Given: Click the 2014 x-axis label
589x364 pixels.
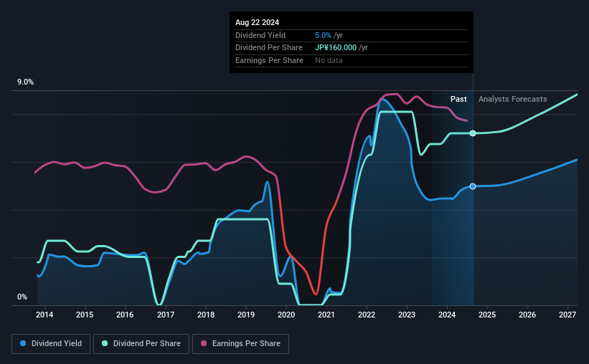Looking at the screenshot, I should [44, 315].
